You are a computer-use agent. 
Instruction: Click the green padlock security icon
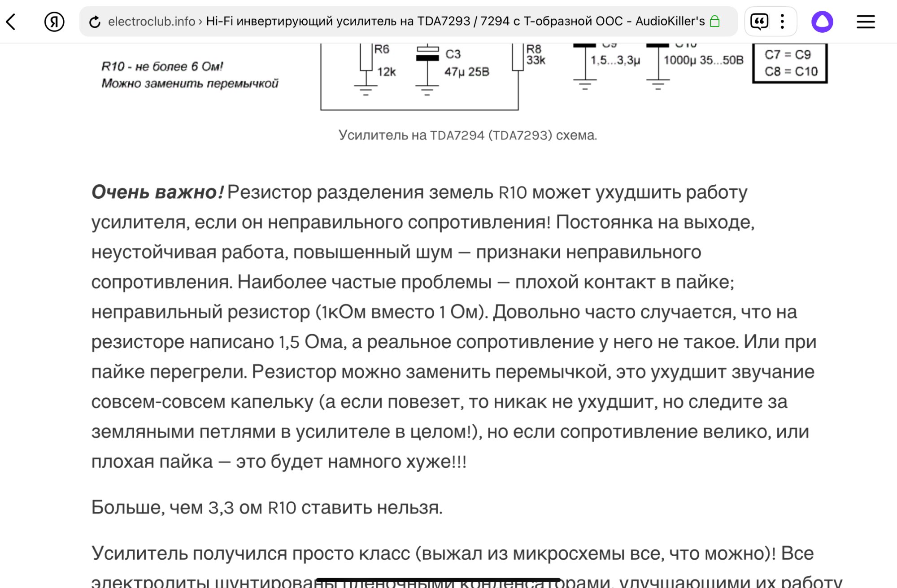[715, 21]
